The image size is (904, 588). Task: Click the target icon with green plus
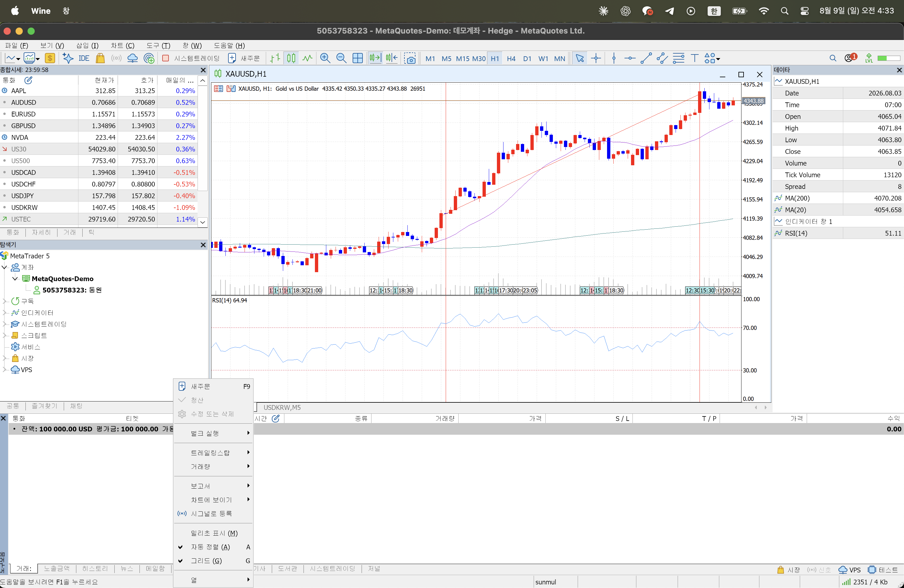click(149, 58)
